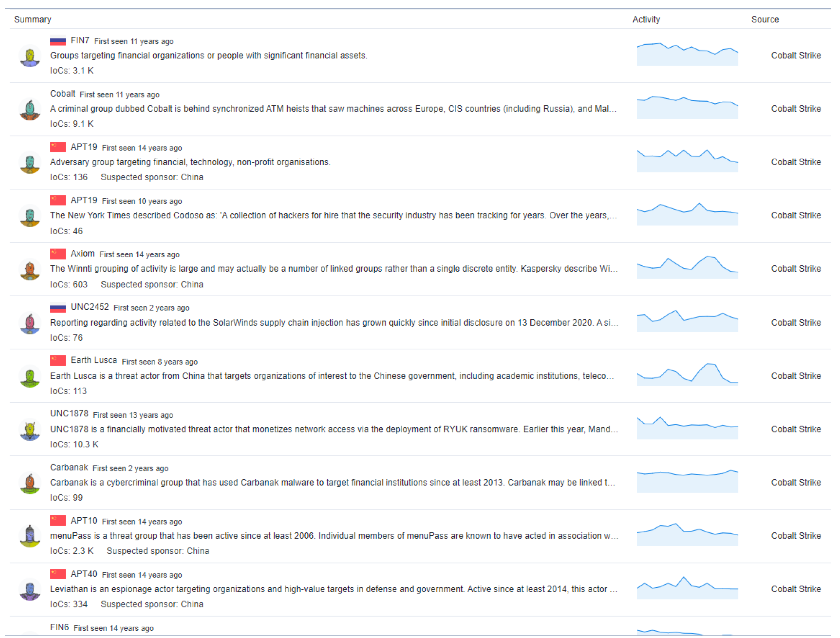Sort by the Activity column header
Image resolution: width=840 pixels, height=638 pixels.
point(646,19)
